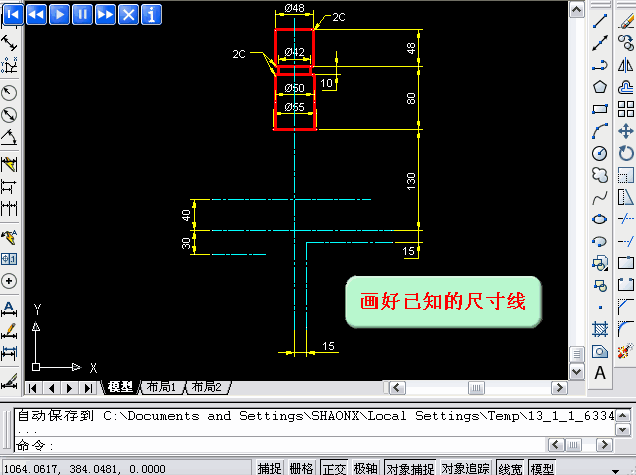Select the Polyline tool
Screen dimensions: 636x475
click(x=600, y=65)
